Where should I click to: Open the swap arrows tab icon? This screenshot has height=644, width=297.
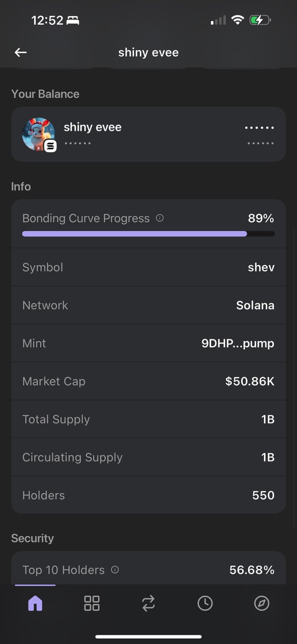point(148,603)
